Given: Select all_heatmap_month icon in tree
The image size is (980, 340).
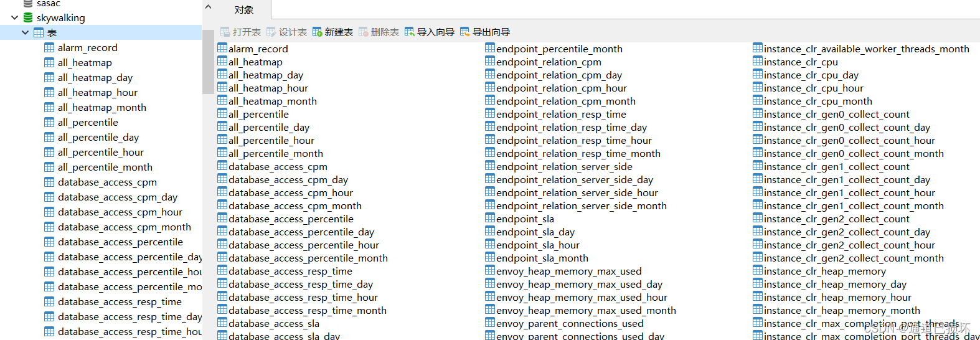Looking at the screenshot, I should click(49, 107).
